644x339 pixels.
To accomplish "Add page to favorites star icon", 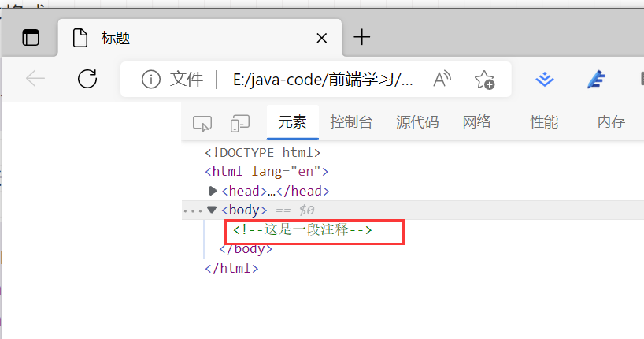I will point(484,80).
